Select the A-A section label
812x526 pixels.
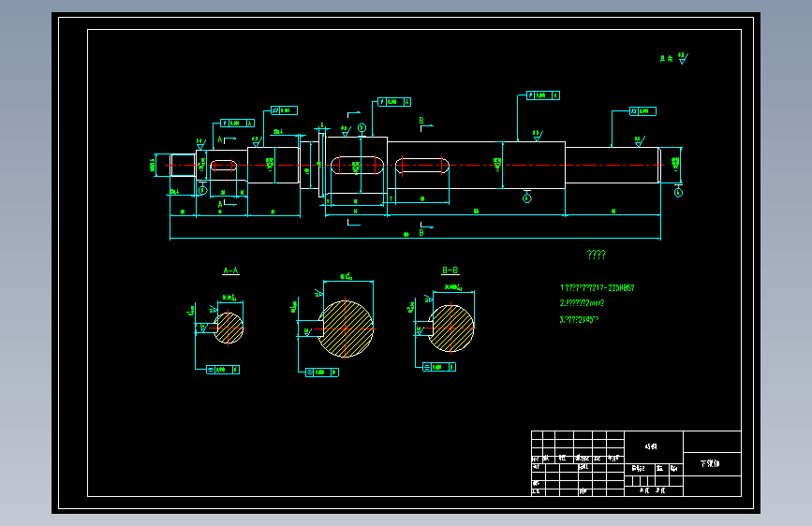pyautogui.click(x=230, y=270)
